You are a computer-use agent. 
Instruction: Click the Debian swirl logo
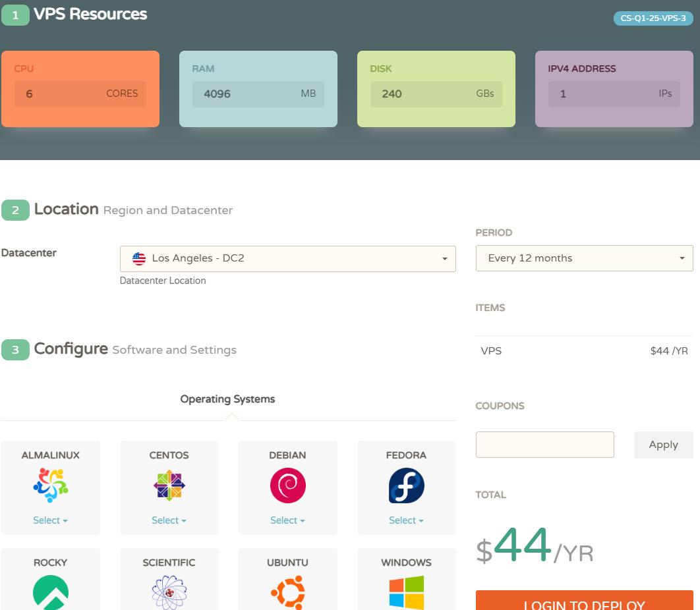pos(288,485)
